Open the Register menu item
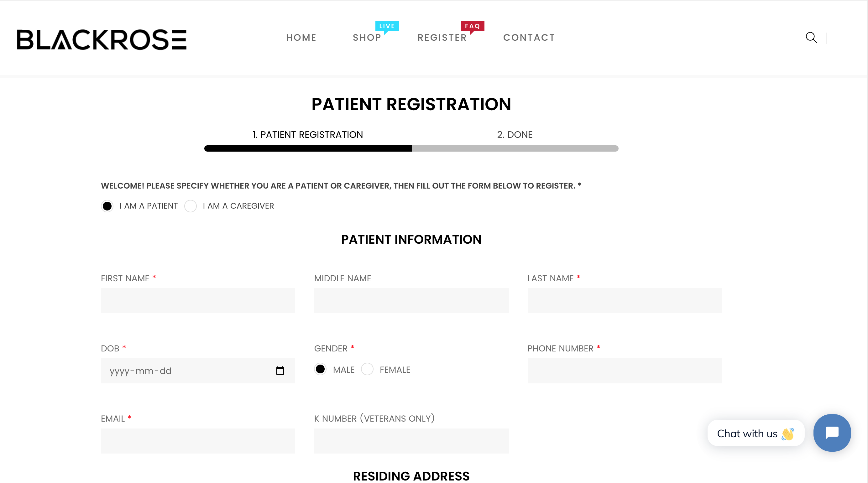868x483 pixels. coord(442,37)
